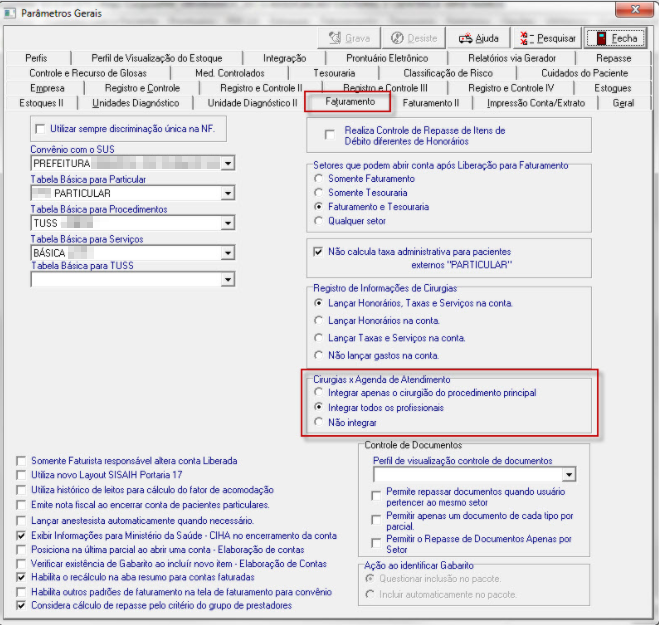Switch to the Integração tab
This screenshot has width=659, height=625.
pyautogui.click(x=285, y=58)
